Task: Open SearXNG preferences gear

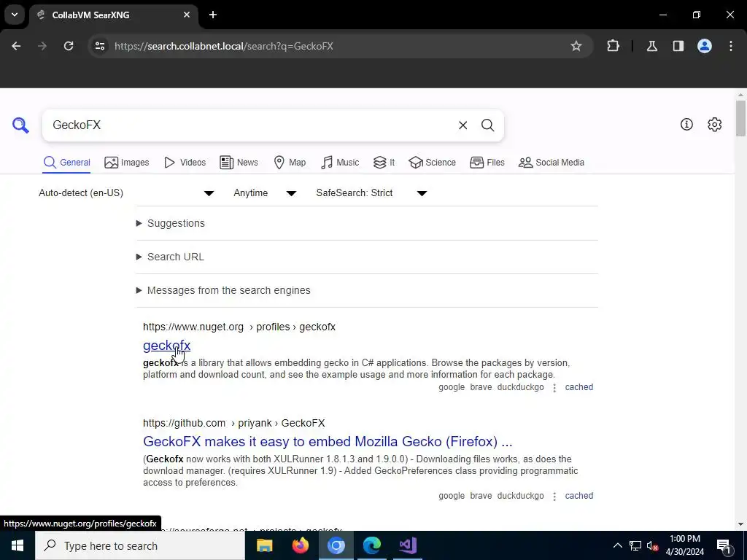Action: (x=715, y=125)
